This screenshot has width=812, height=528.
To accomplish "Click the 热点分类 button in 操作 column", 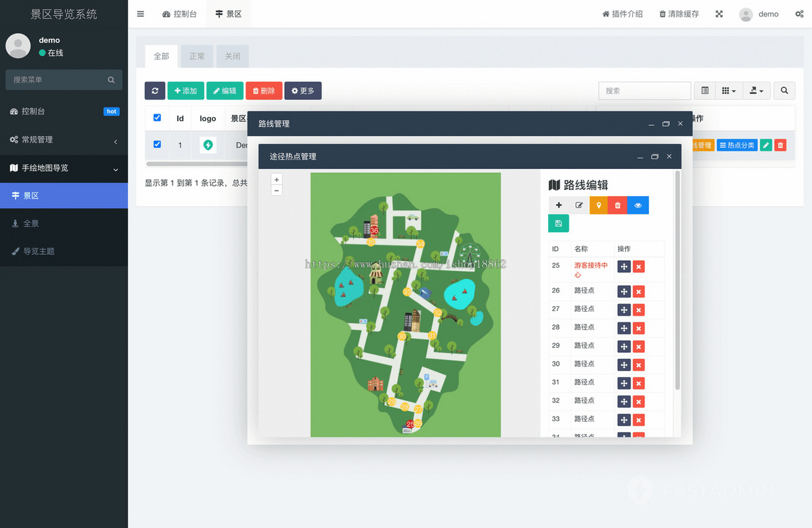I will pyautogui.click(x=737, y=145).
